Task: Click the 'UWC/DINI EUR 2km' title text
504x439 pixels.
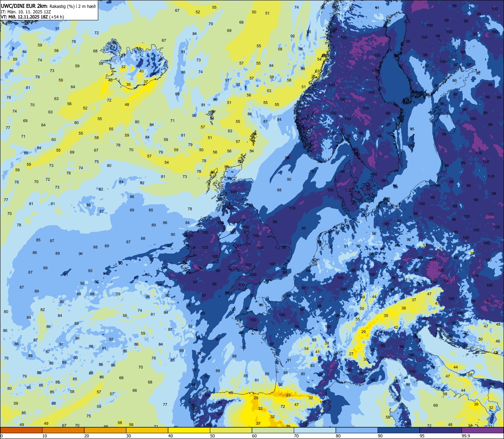Action: coord(24,6)
